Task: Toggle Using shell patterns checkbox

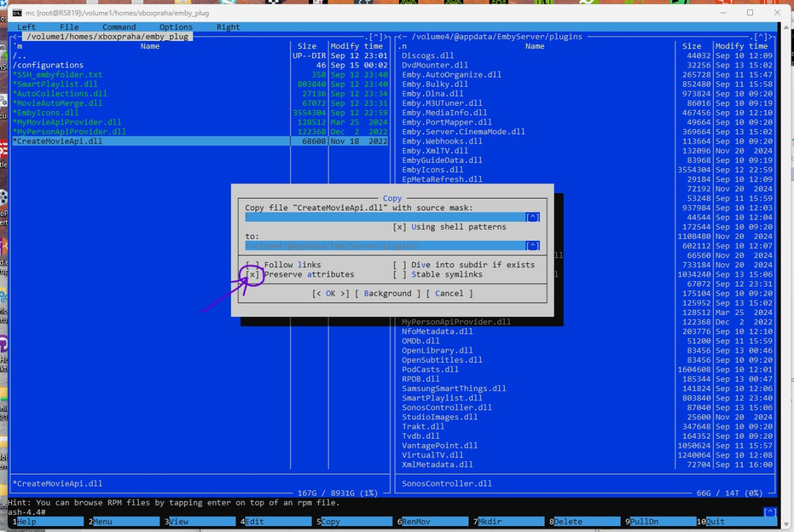Action: coord(400,227)
